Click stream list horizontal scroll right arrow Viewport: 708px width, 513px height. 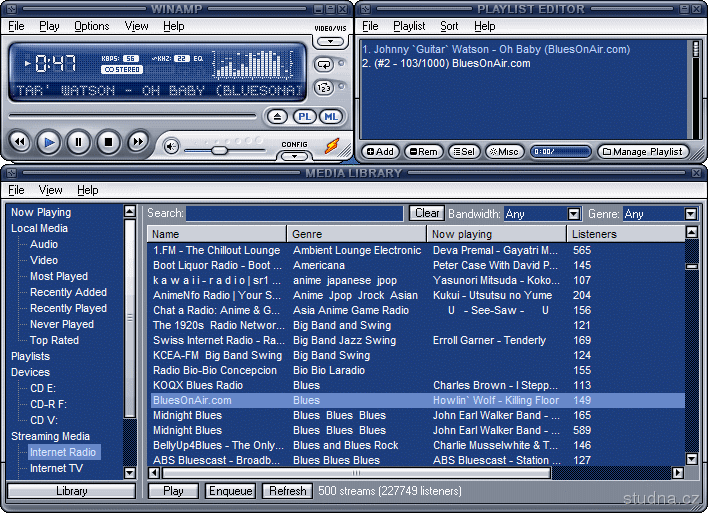(677, 473)
